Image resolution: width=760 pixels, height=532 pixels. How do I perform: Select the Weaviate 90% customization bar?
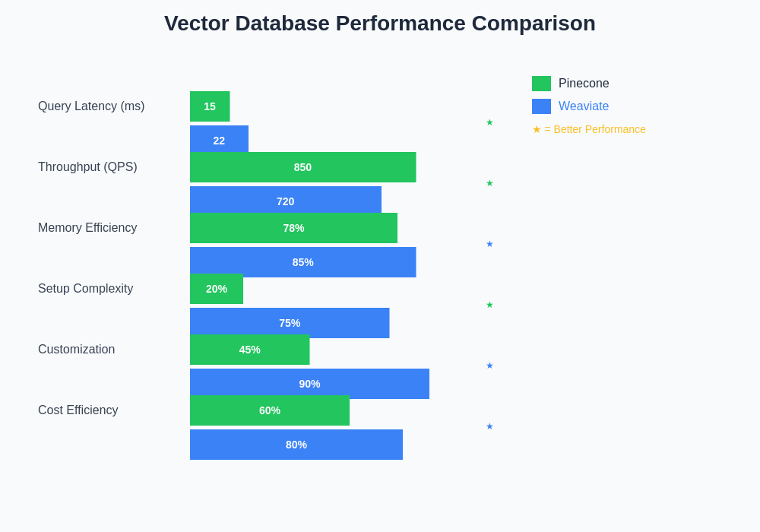click(309, 384)
